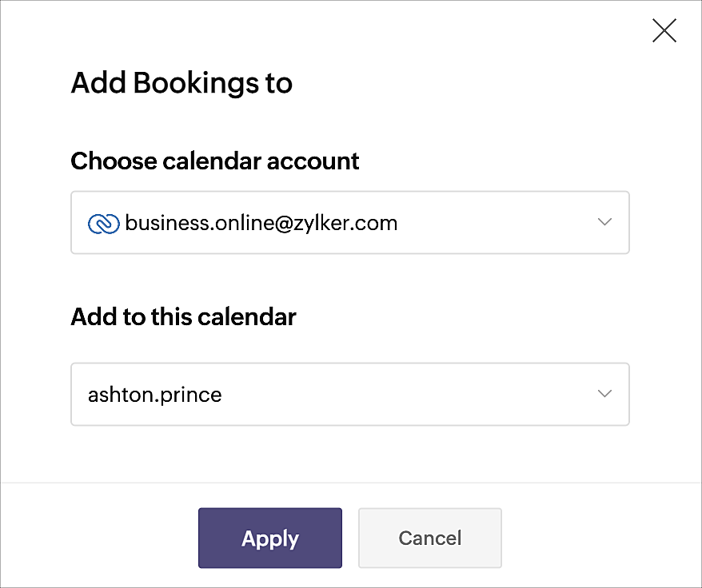Click the Add Bookings to heading

click(x=181, y=84)
